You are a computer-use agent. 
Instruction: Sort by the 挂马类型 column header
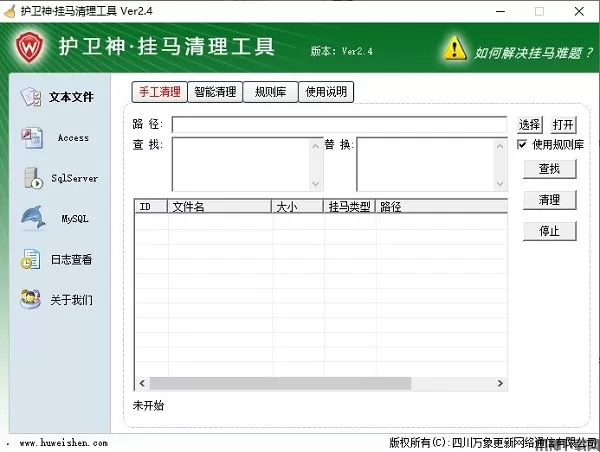(x=350, y=207)
